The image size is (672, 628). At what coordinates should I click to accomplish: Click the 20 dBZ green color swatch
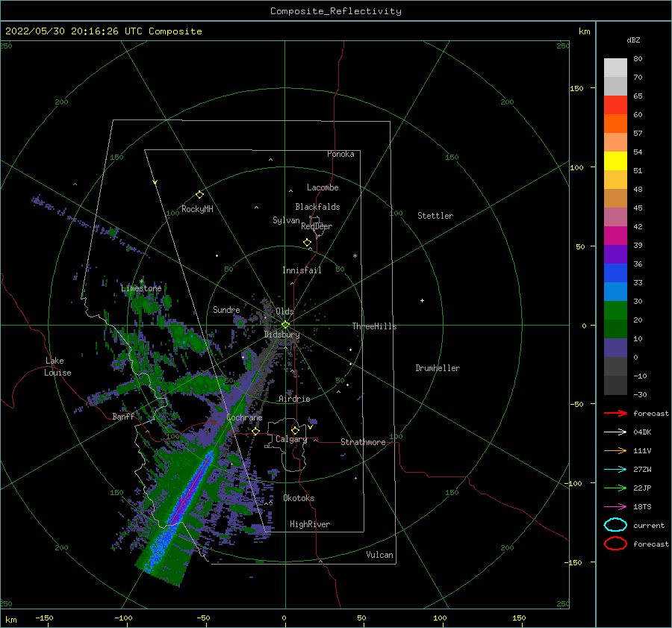615,311
